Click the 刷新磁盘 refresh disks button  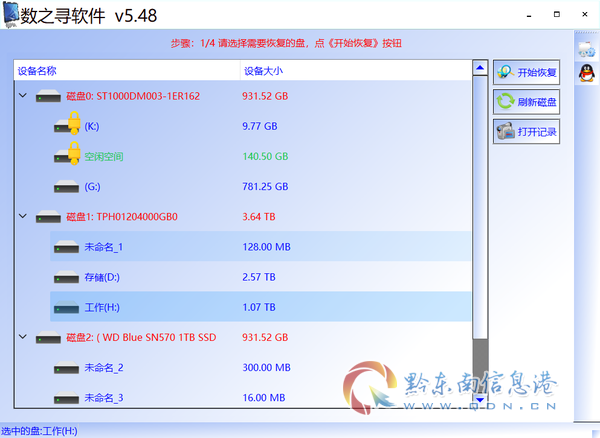[526, 102]
